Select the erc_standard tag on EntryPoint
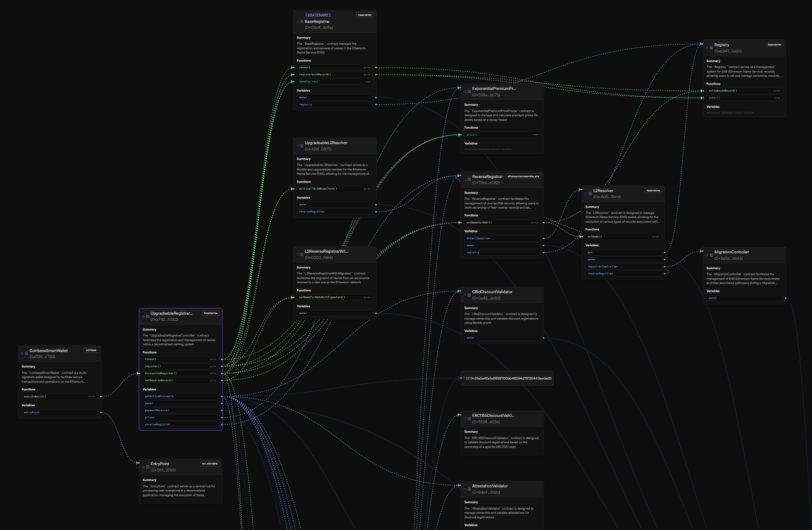 [x=210, y=463]
